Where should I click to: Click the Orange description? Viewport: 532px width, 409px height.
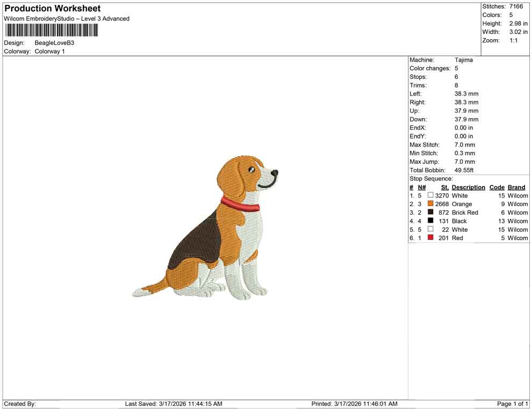click(x=462, y=204)
